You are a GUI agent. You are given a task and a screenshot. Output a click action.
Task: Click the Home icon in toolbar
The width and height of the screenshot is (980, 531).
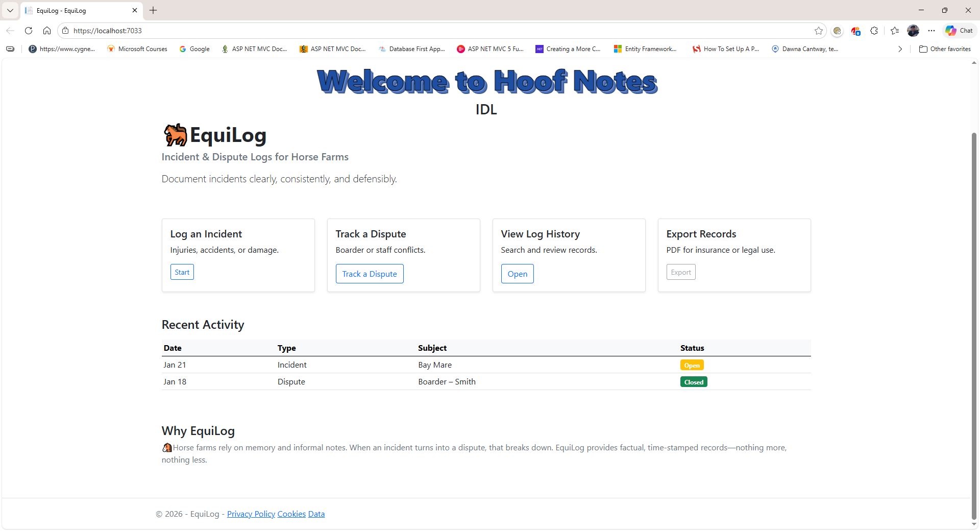47,31
